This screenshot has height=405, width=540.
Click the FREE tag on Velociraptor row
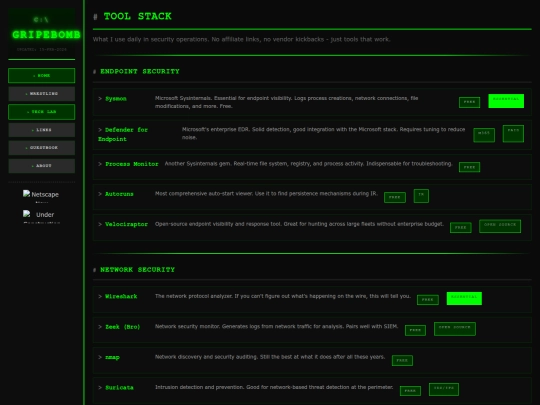461,228
